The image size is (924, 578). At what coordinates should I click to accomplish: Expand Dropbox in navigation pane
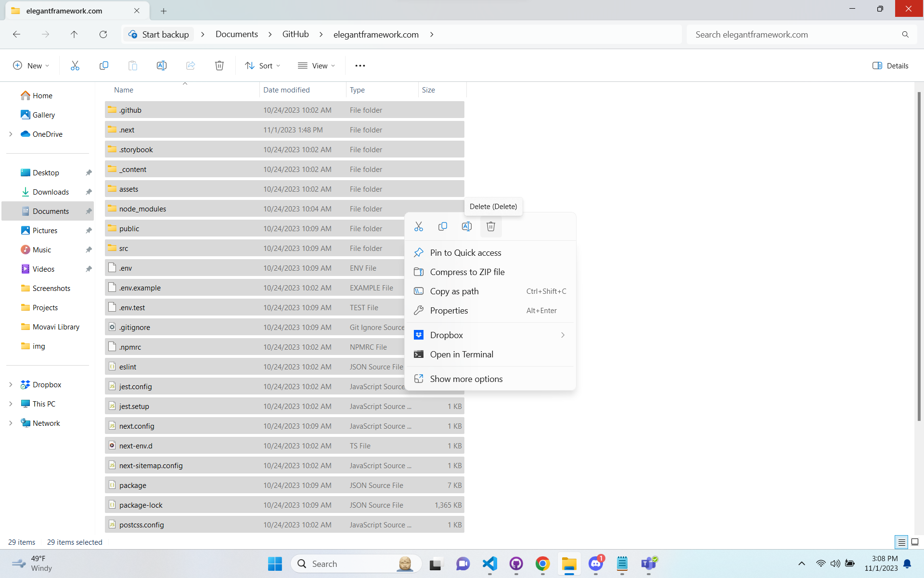(11, 384)
